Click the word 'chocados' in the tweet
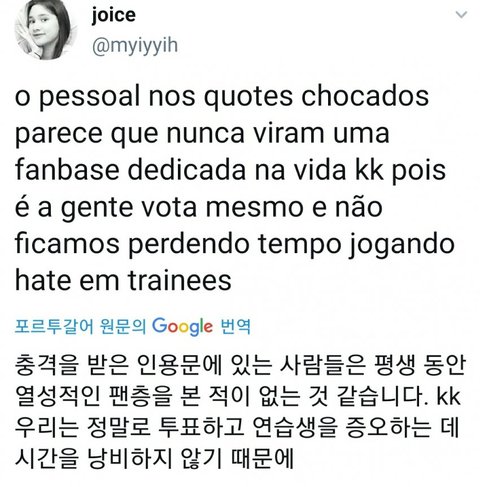The width and height of the screenshot is (480, 487). pos(365,97)
